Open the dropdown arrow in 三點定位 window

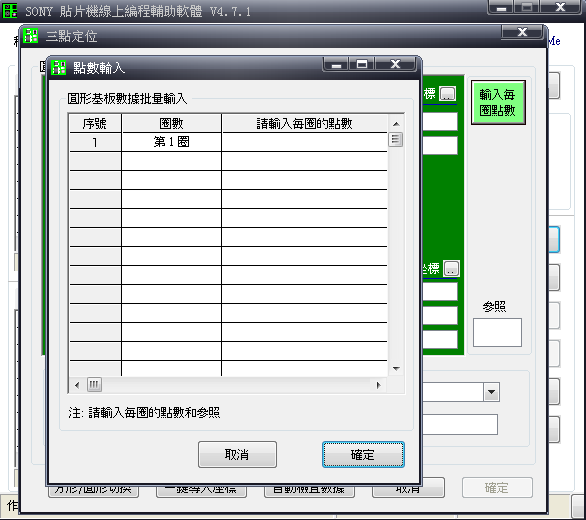click(x=491, y=392)
